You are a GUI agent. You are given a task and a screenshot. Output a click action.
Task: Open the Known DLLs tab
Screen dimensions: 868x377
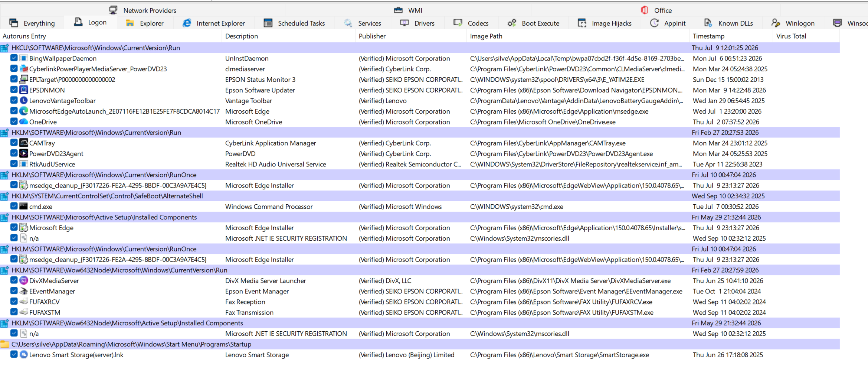point(728,23)
